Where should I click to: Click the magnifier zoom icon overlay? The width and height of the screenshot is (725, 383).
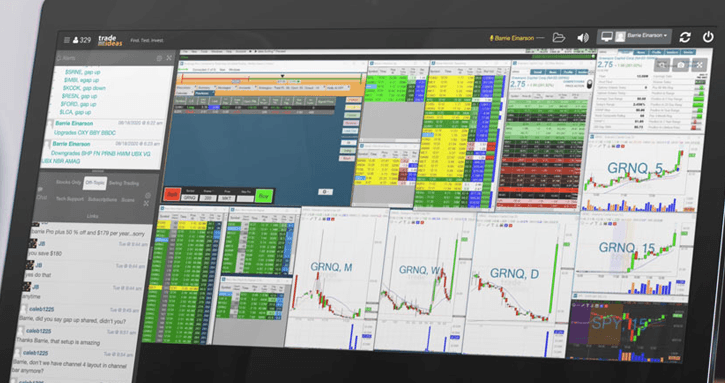click(663, 65)
